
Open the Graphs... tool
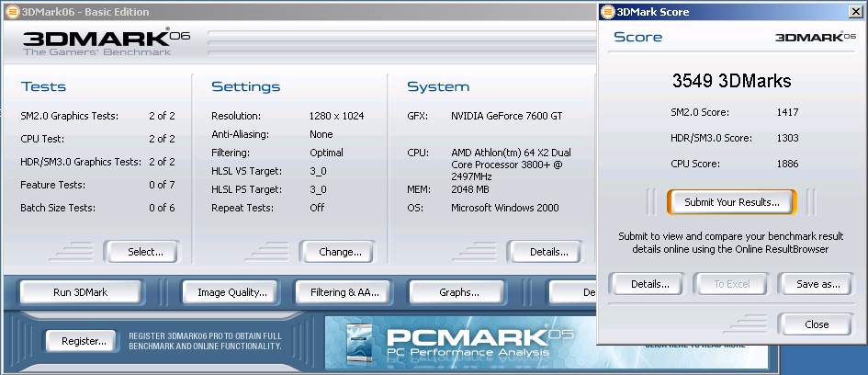click(x=459, y=292)
